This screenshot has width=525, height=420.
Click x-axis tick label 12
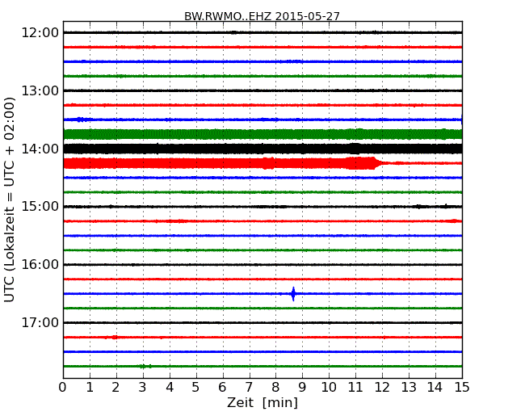tap(382, 387)
